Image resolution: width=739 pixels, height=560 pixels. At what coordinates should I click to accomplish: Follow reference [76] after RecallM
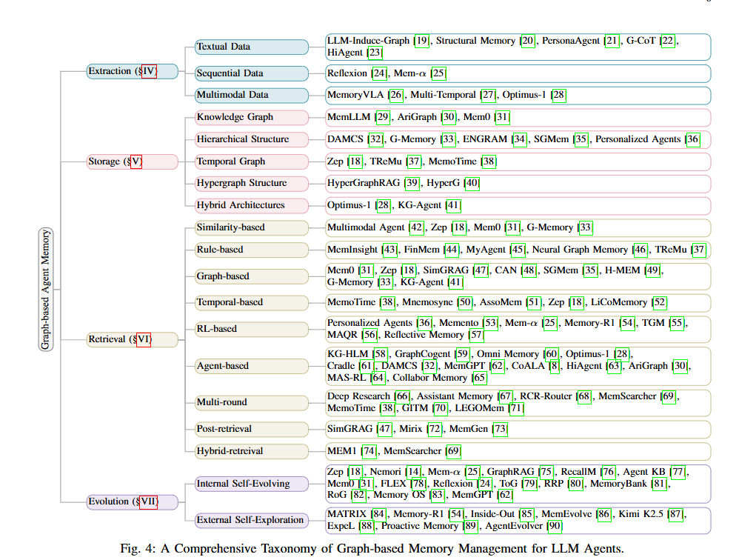(x=609, y=473)
